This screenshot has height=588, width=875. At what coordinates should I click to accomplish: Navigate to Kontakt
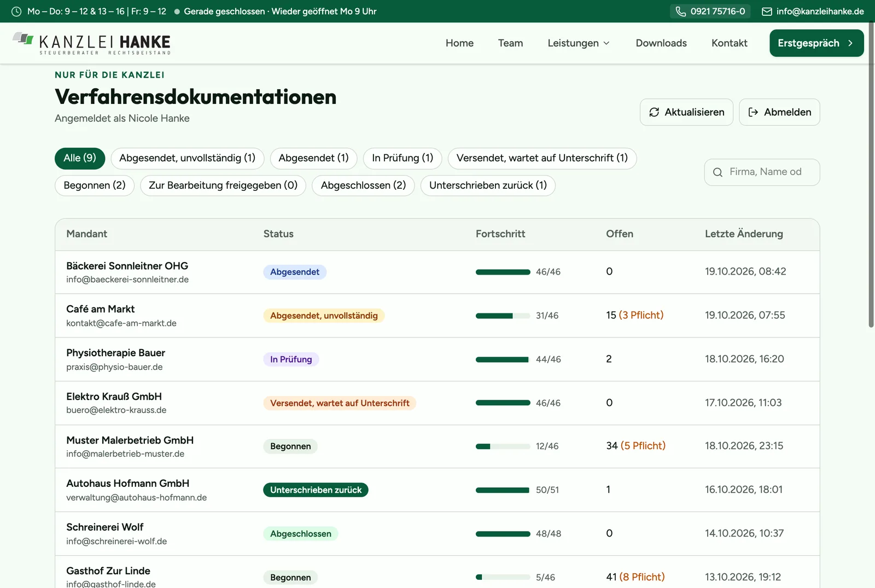729,43
